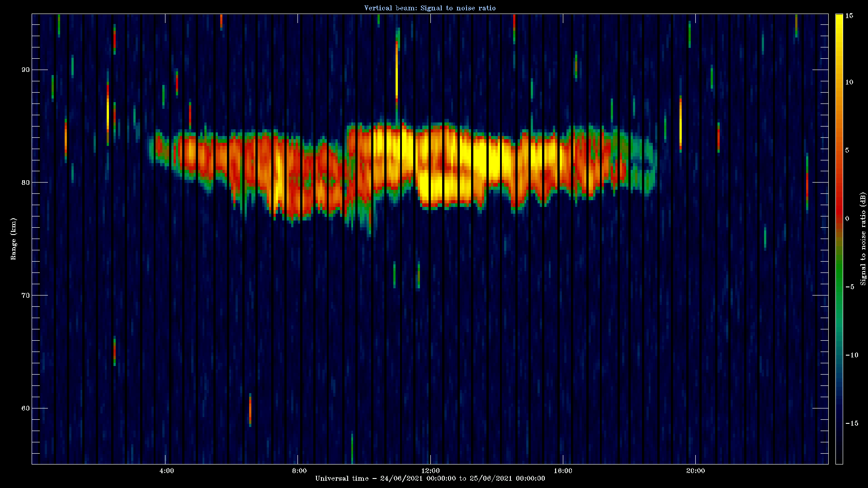Viewport: 868px width, 488px height.
Task: Click the plot title 'Vertical beam: Signal to noise ratio'
Action: point(430,8)
